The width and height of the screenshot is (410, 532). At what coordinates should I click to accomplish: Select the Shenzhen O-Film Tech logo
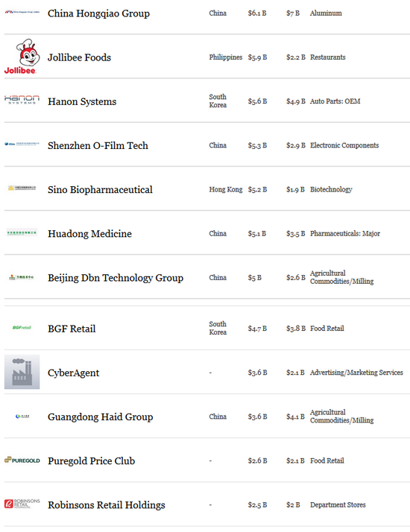click(22, 144)
